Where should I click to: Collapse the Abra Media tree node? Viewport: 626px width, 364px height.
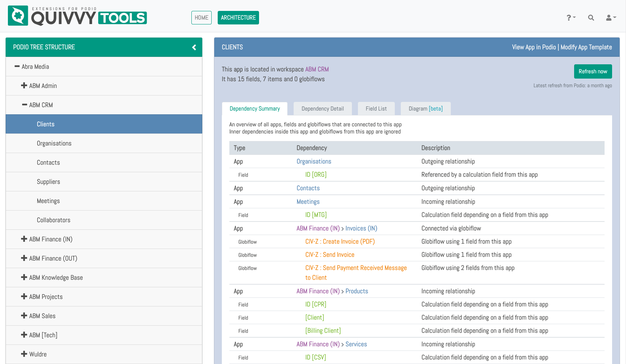17,67
